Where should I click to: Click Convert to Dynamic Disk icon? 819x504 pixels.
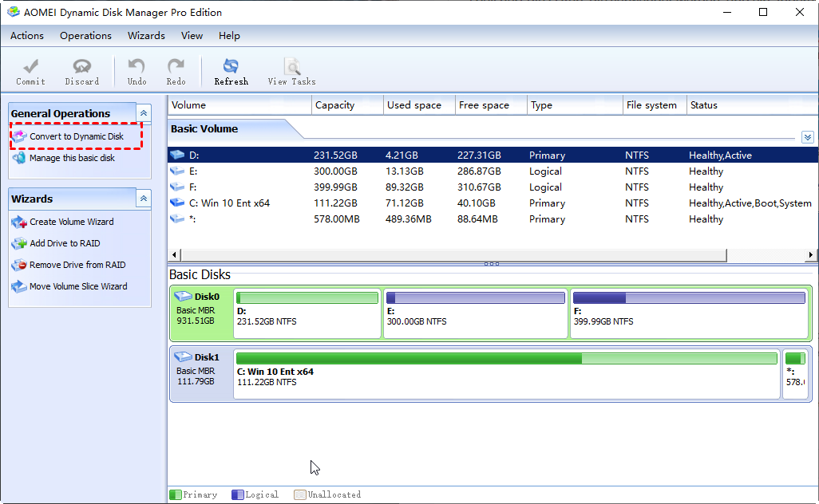[x=19, y=136]
